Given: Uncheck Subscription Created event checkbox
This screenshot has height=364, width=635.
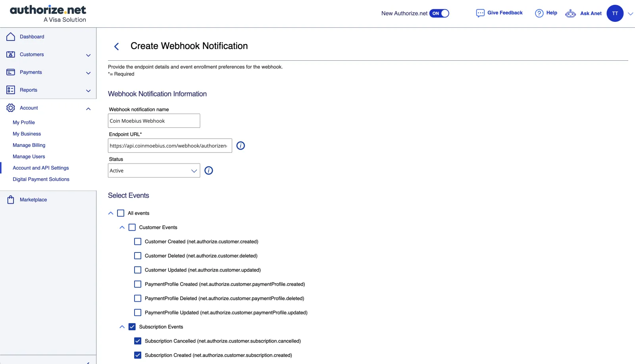Looking at the screenshot, I should click(x=138, y=355).
